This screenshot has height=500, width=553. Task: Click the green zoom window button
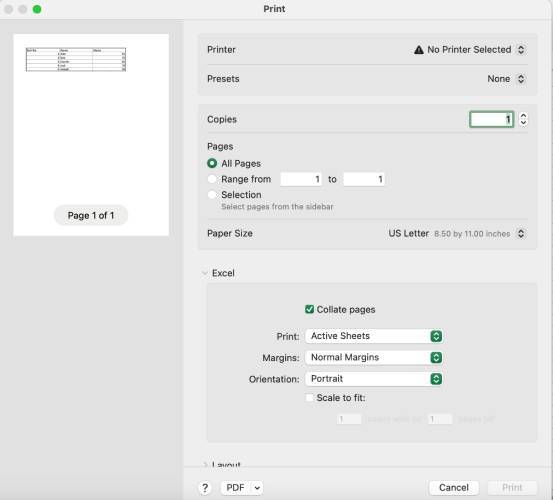tap(37, 9)
